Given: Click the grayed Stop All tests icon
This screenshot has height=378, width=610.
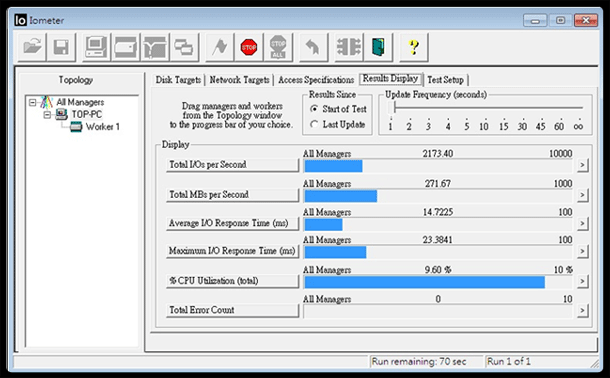Looking at the screenshot, I should pos(278,47).
